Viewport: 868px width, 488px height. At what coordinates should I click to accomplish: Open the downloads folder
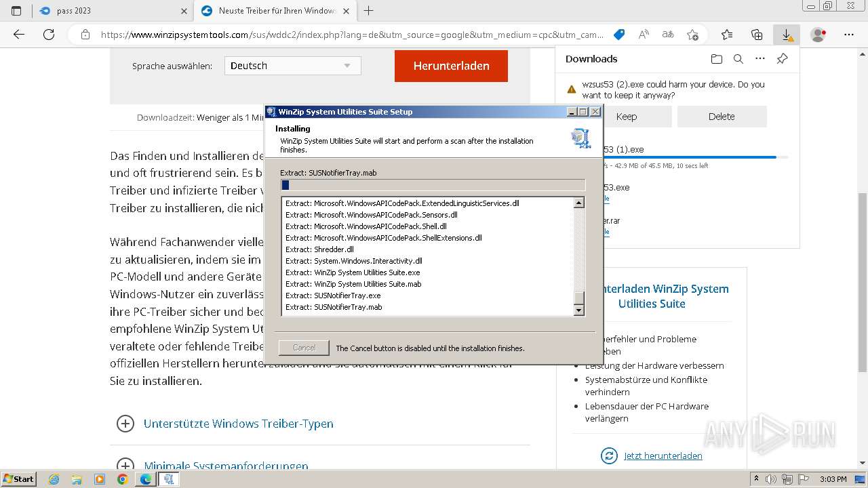pos(717,59)
